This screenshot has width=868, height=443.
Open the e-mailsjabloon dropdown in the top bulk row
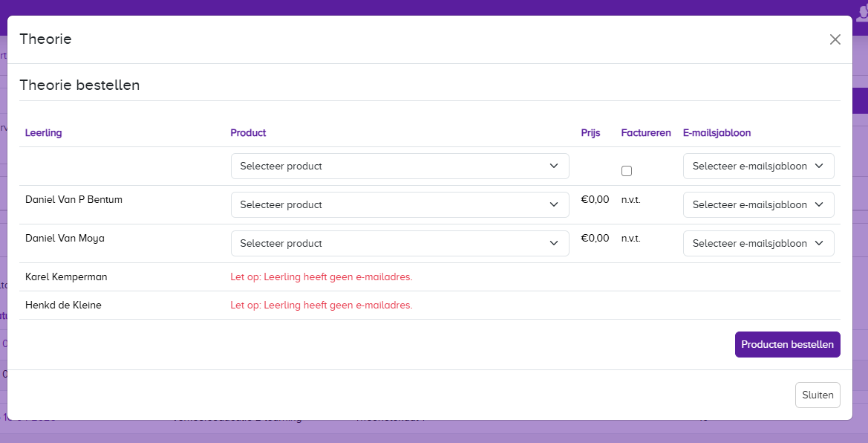(x=758, y=166)
